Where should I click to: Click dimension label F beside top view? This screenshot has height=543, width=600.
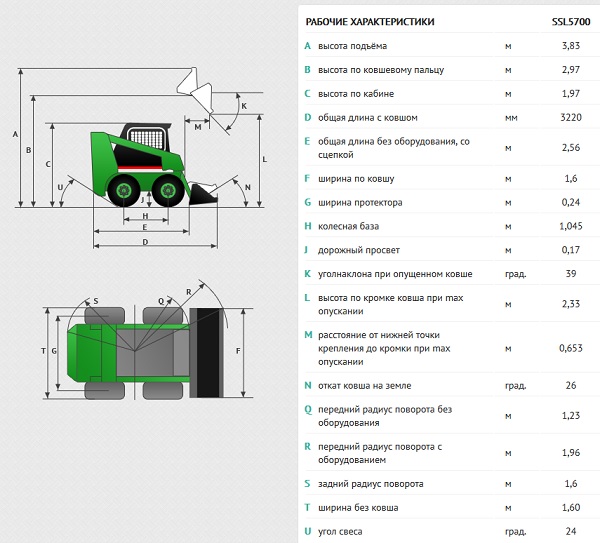pos(238,351)
